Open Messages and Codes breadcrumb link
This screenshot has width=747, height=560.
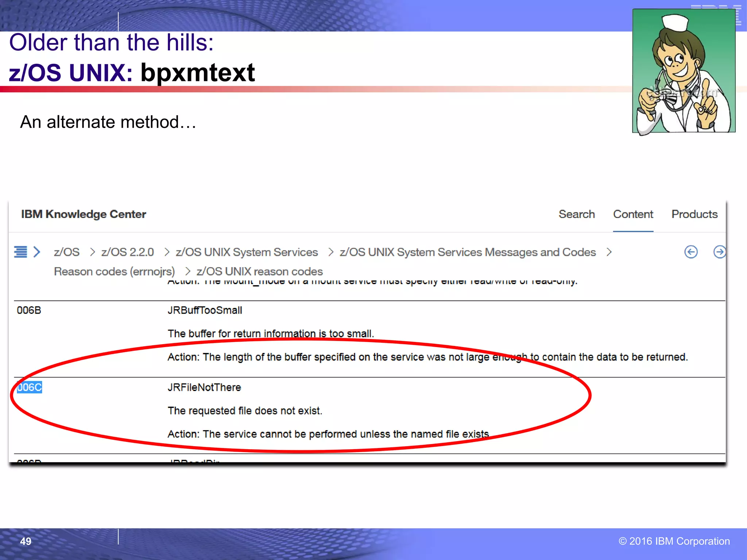pos(467,252)
